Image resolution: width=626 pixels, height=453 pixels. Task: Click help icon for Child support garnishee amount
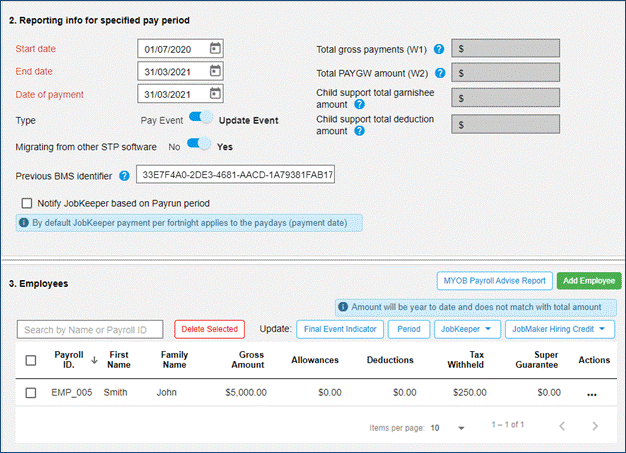pos(359,104)
